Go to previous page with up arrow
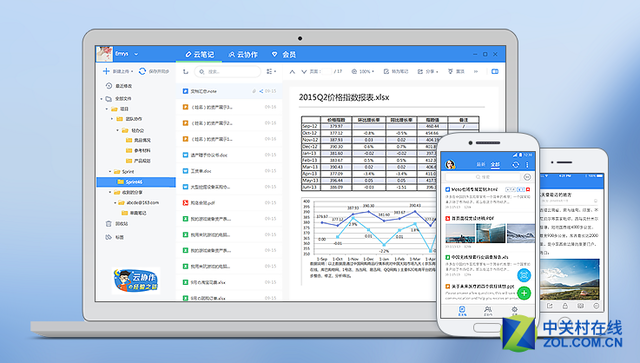Viewport: 640px width, 363px height. [292, 71]
